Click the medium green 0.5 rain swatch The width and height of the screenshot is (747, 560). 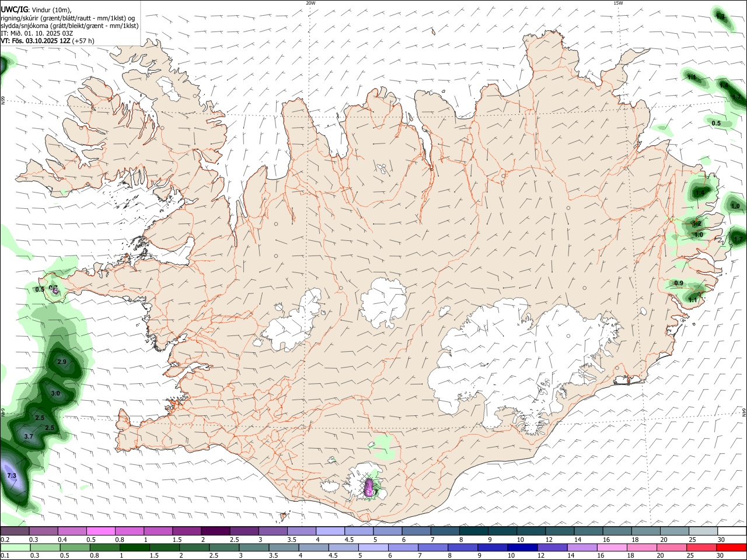pos(75,547)
